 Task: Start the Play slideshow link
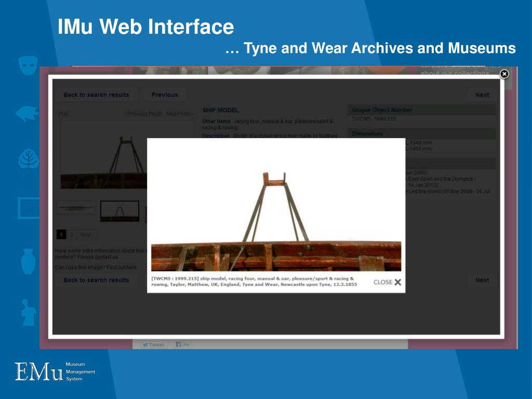tap(63, 114)
